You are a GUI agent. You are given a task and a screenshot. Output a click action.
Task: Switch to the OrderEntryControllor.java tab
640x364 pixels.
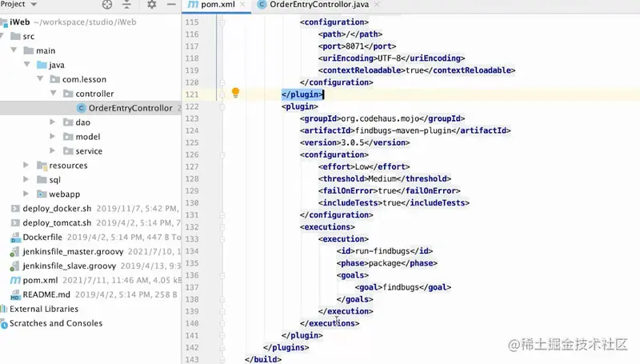[x=318, y=5]
